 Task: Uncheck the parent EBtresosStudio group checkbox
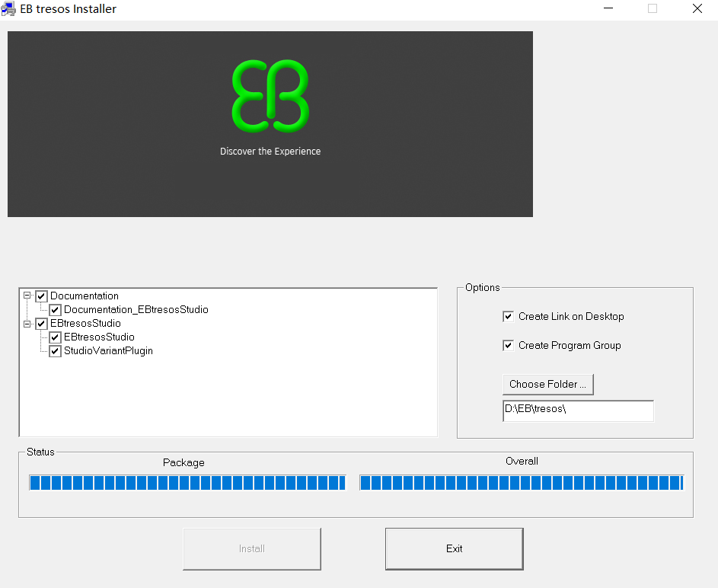41,324
